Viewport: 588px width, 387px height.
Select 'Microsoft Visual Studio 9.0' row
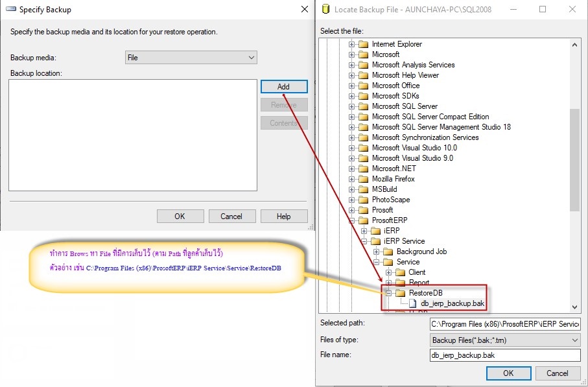[x=412, y=158]
